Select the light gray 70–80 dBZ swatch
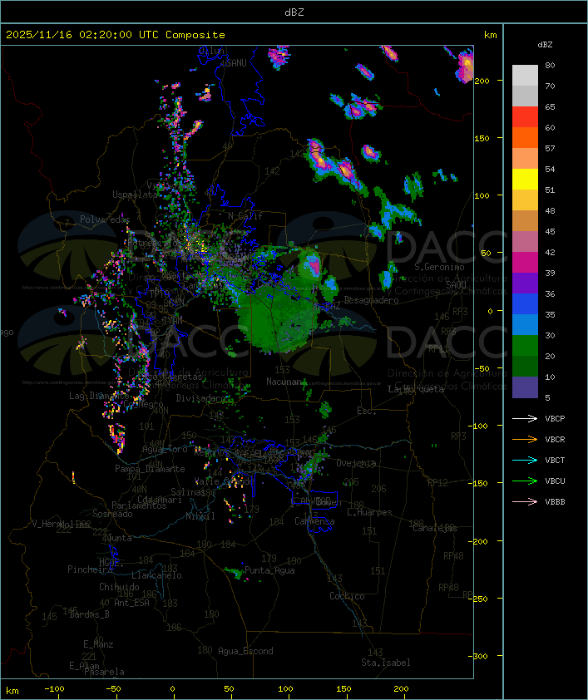The height and width of the screenshot is (700, 588). pyautogui.click(x=525, y=76)
